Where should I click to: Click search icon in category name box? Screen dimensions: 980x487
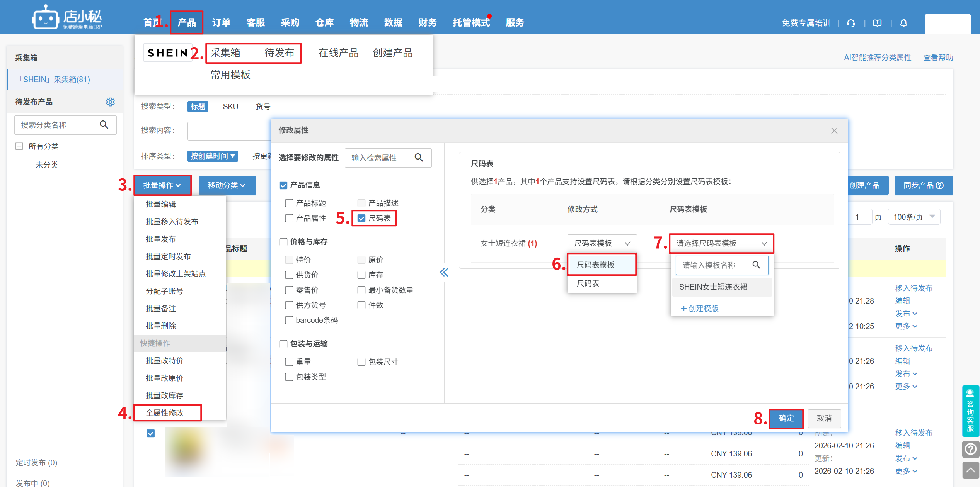click(x=104, y=125)
